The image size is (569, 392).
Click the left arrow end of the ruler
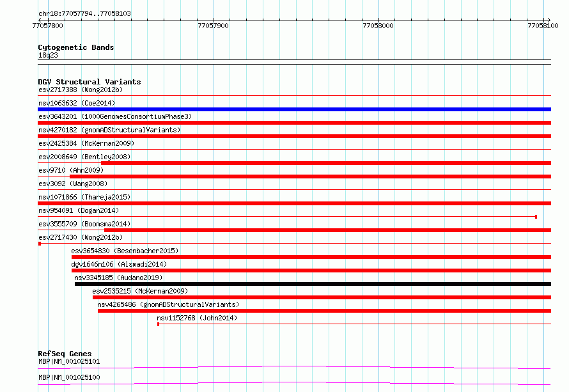click(x=40, y=20)
